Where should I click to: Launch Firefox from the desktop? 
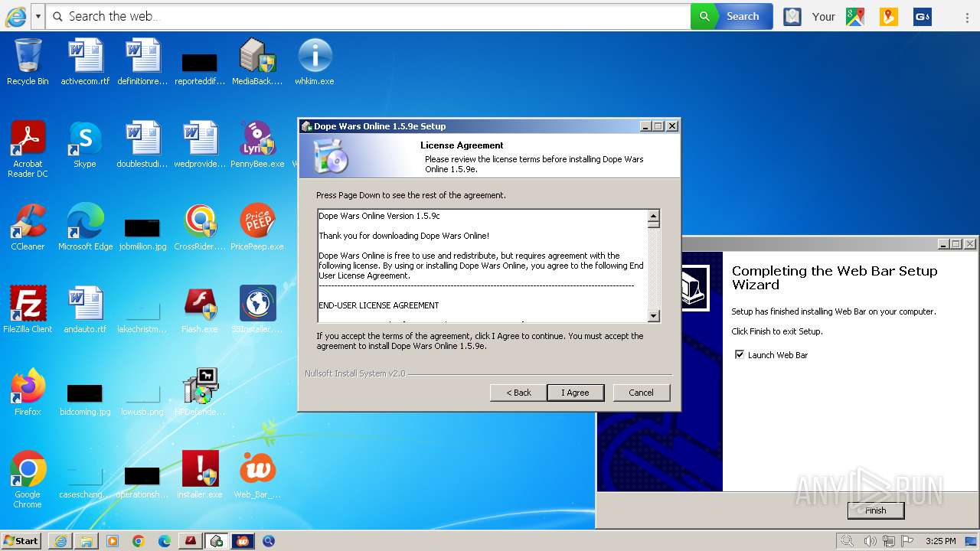pyautogui.click(x=28, y=386)
